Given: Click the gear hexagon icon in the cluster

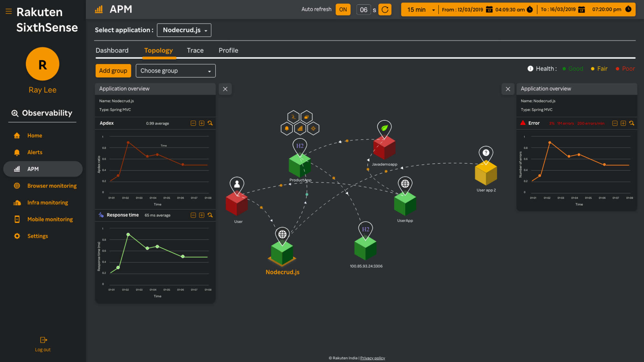Looking at the screenshot, I should coord(313,128).
